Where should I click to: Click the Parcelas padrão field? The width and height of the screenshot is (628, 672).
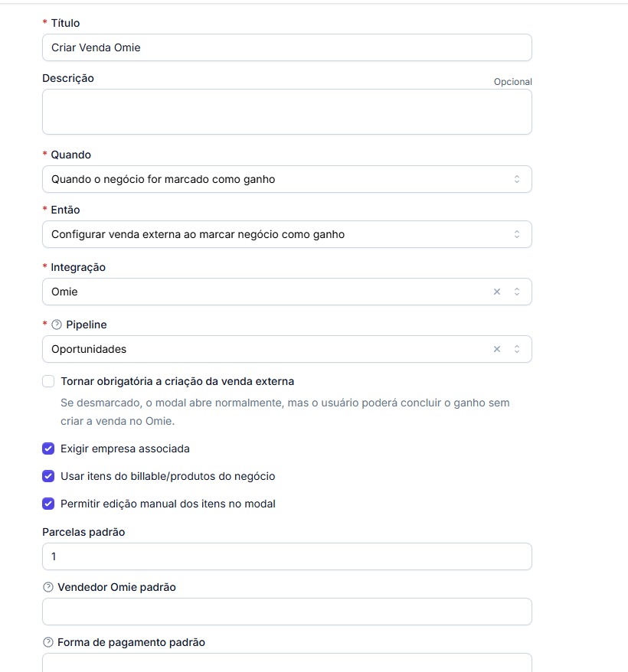tap(286, 556)
